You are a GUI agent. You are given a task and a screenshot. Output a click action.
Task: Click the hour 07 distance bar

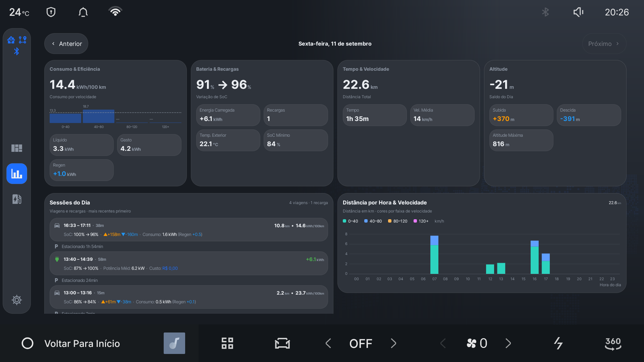434,255
